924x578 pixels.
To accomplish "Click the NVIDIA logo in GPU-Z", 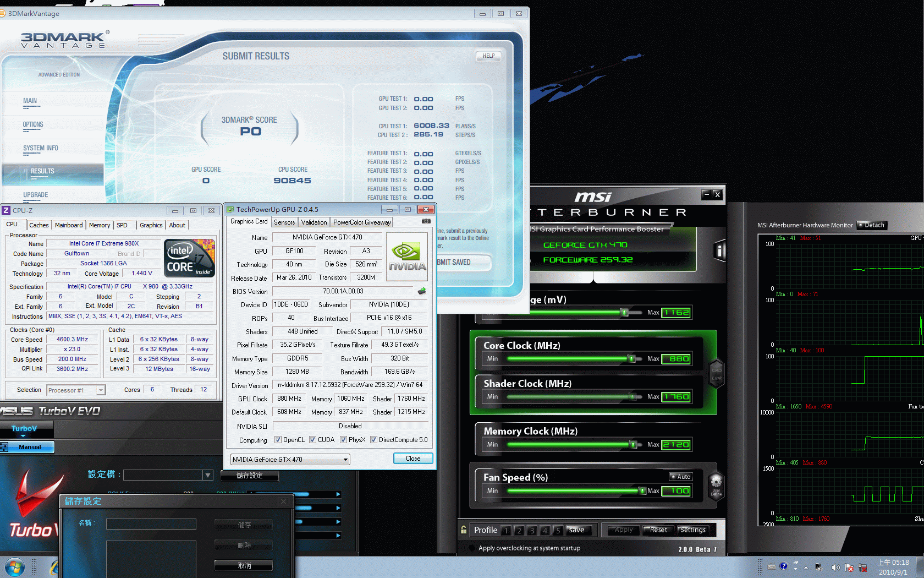I will [x=407, y=257].
